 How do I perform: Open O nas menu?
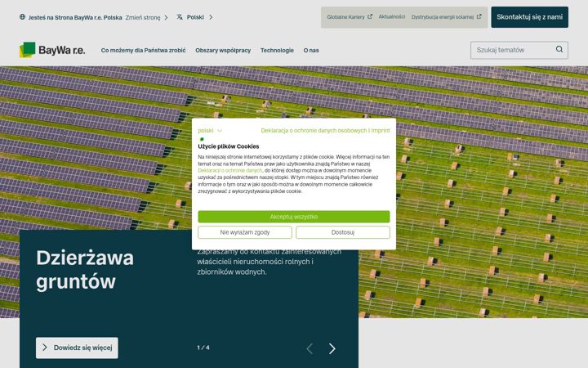click(311, 50)
